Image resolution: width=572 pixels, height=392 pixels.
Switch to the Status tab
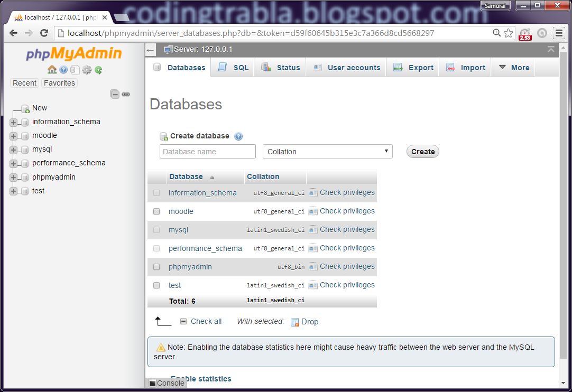(280, 68)
